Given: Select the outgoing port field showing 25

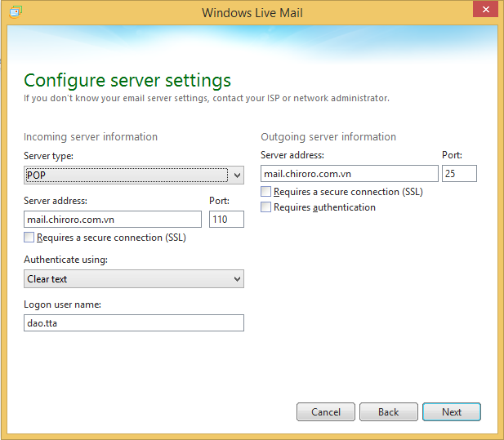Looking at the screenshot, I should pos(459,173).
